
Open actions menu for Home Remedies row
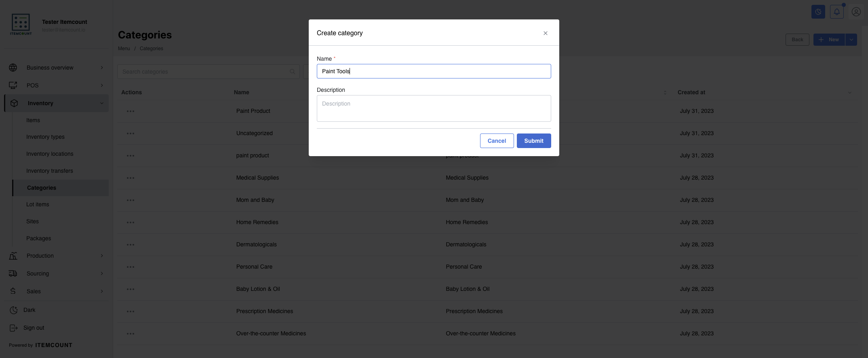[131, 222]
